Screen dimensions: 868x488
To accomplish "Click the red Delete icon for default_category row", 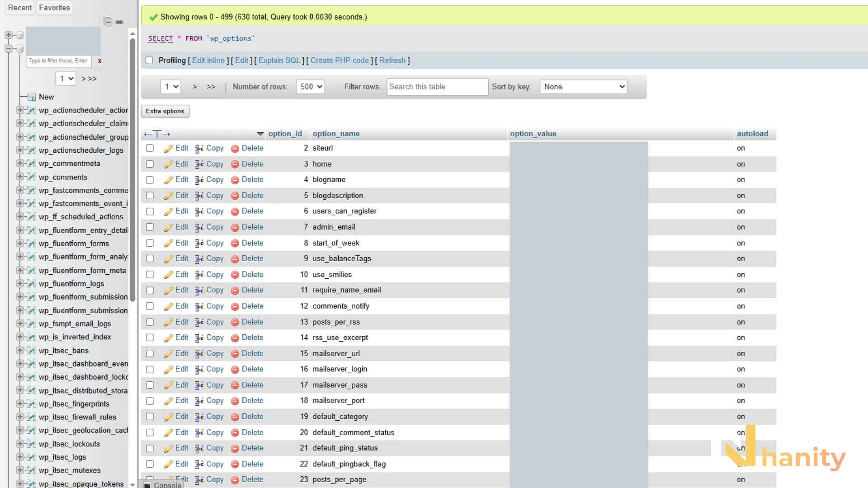I will click(x=235, y=418).
